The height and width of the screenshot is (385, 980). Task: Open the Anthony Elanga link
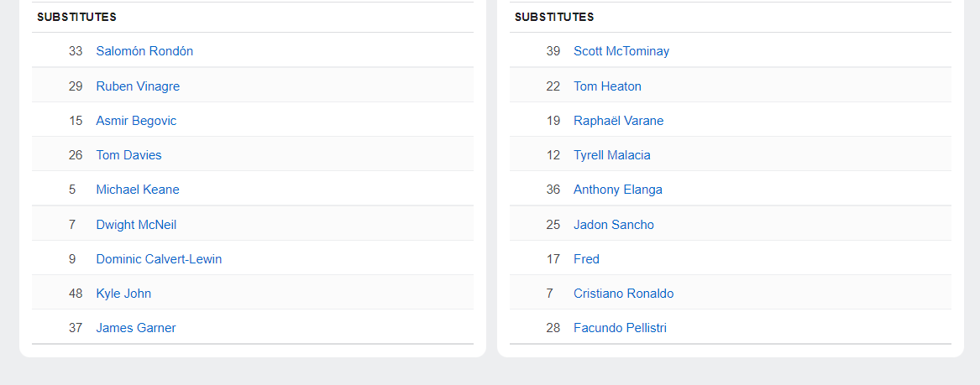click(x=617, y=190)
